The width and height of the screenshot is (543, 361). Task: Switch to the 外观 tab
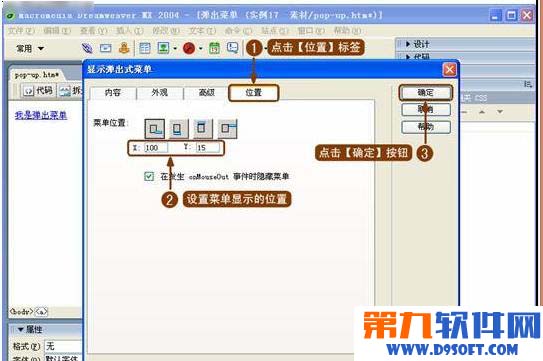(160, 93)
